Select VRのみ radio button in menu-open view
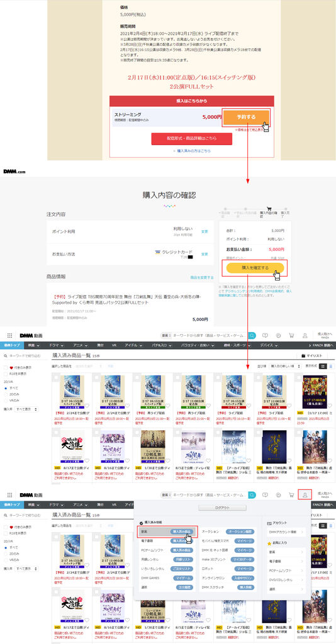Viewport: 336px width, 644px height. tap(6, 559)
